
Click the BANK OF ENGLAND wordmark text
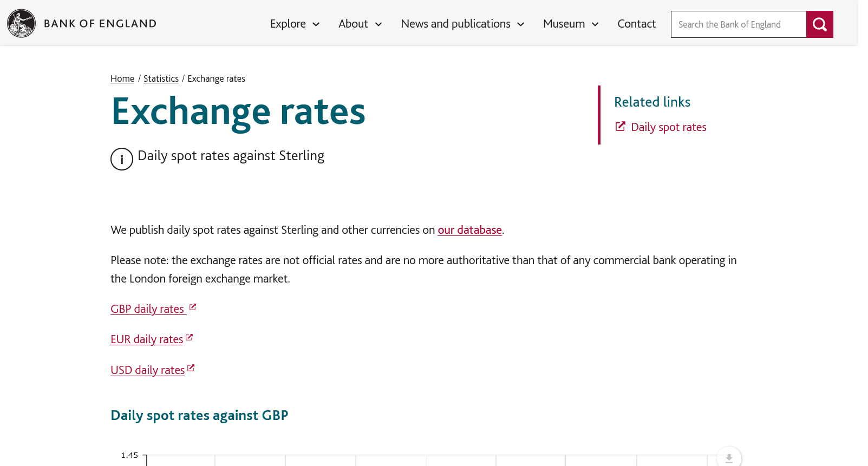pyautogui.click(x=100, y=24)
